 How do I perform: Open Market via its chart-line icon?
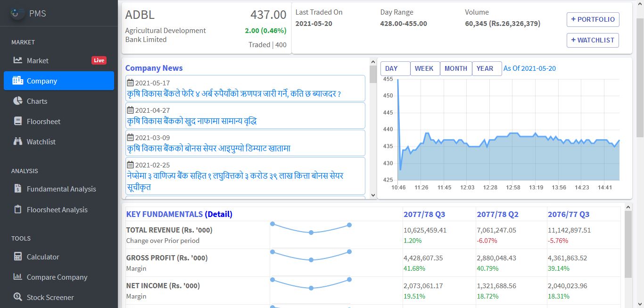pos(18,60)
